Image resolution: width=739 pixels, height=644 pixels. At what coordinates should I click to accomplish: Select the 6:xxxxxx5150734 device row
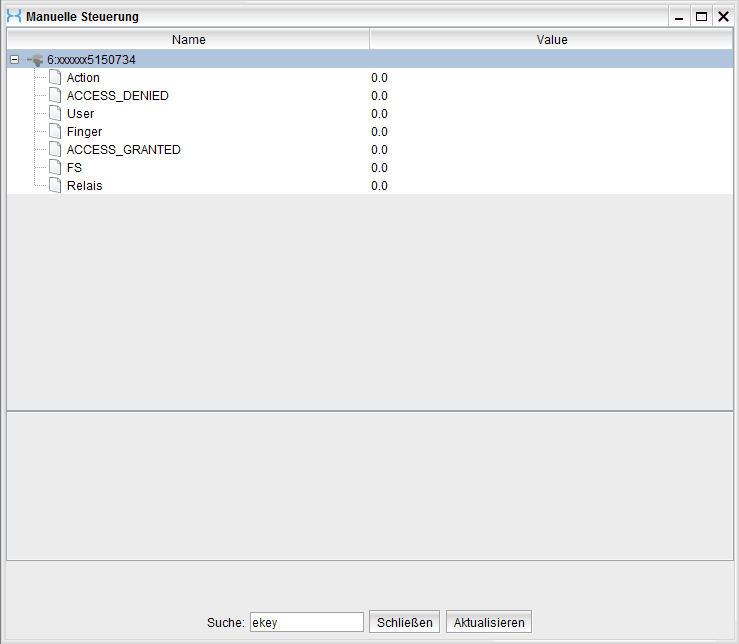point(91,60)
